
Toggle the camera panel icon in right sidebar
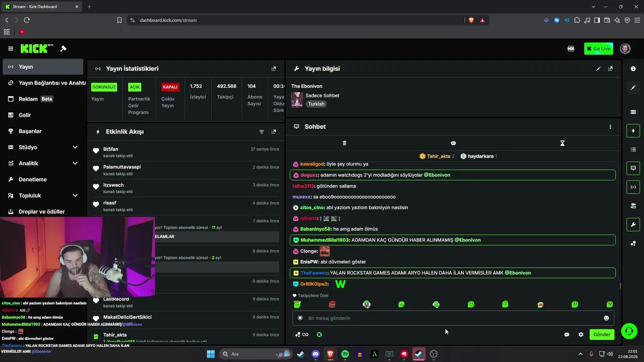click(x=633, y=206)
